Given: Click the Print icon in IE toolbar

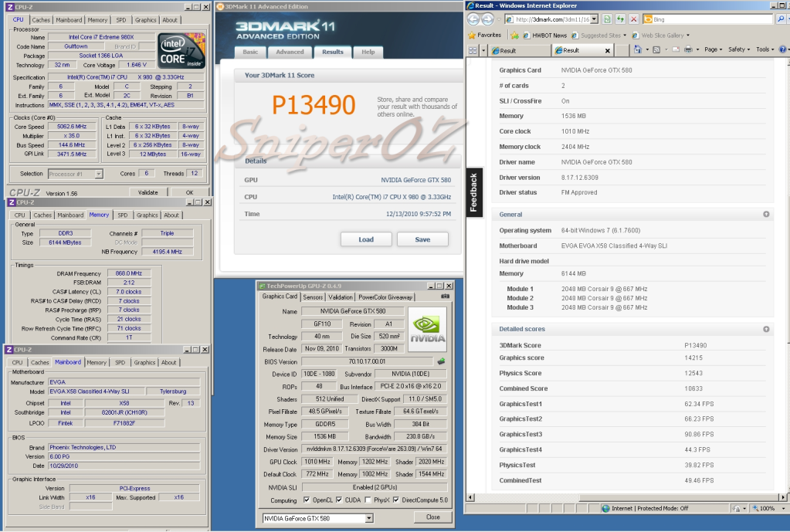Looking at the screenshot, I should point(687,49).
